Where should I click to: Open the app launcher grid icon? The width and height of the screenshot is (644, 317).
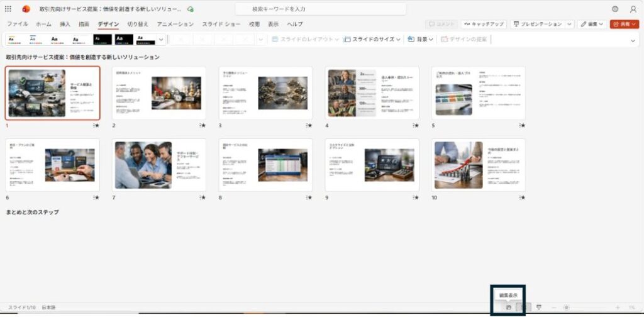pos(8,9)
